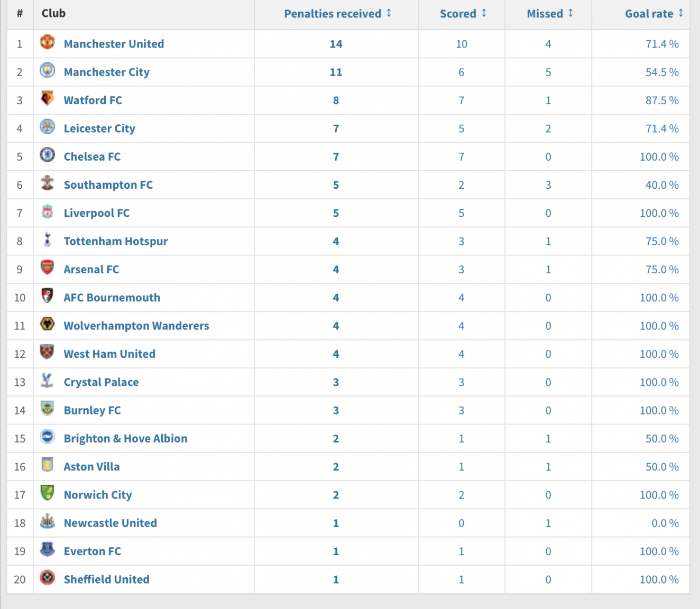The width and height of the screenshot is (700, 609).
Task: Click the Manchester United club crest
Action: click(x=47, y=44)
